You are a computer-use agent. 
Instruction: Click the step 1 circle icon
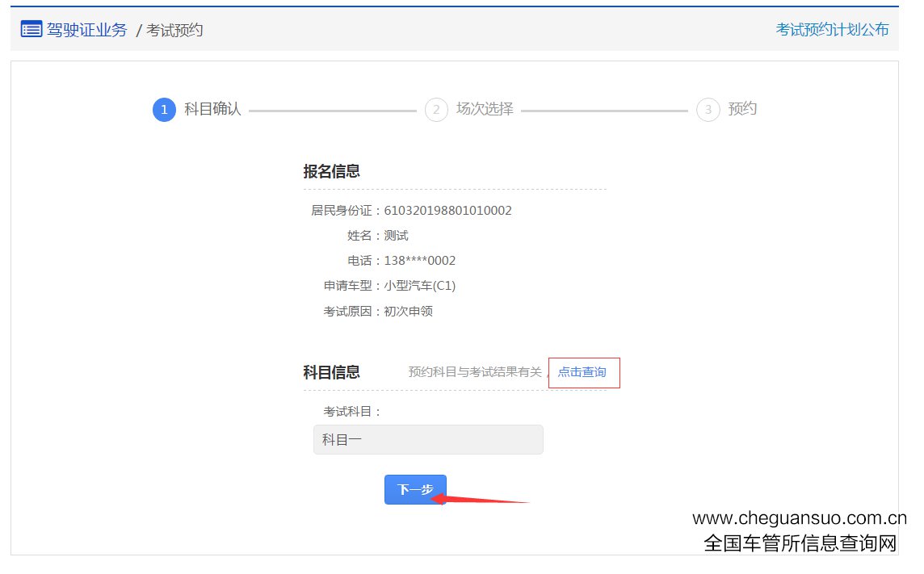pyautogui.click(x=164, y=110)
